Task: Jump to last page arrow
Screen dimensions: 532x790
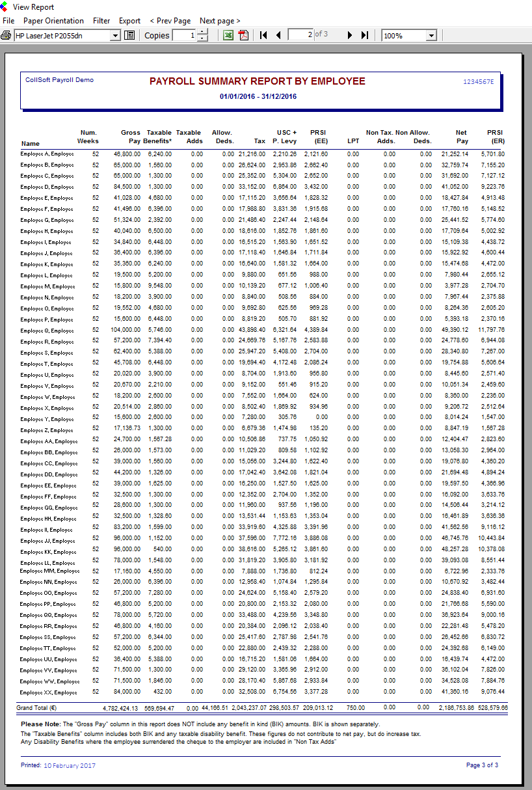Action: (365, 36)
